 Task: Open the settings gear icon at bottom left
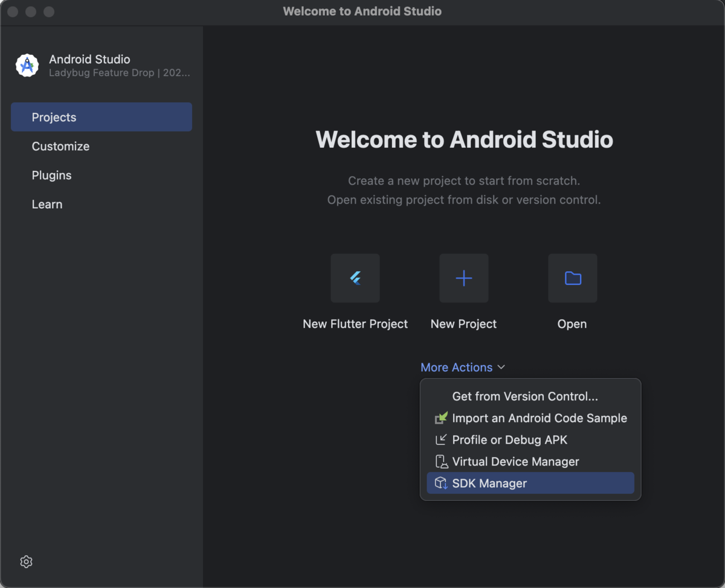26,561
